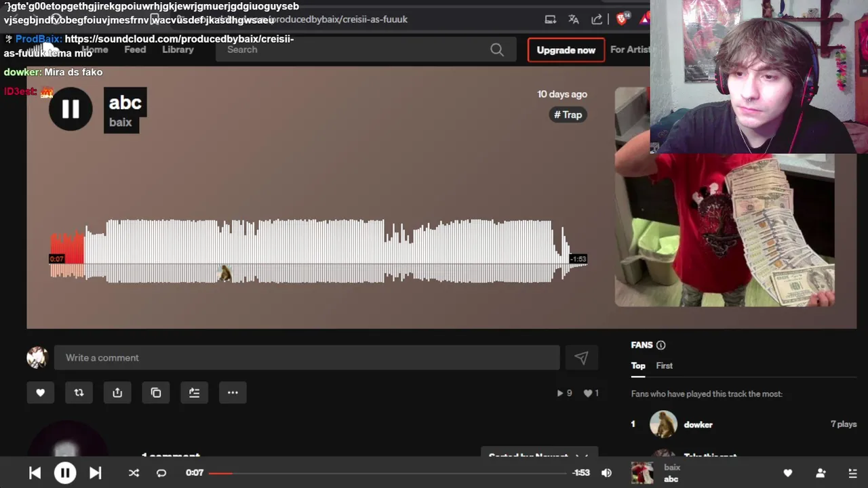The image size is (868, 488).
Task: Open the Library navigation item
Action: (x=178, y=49)
